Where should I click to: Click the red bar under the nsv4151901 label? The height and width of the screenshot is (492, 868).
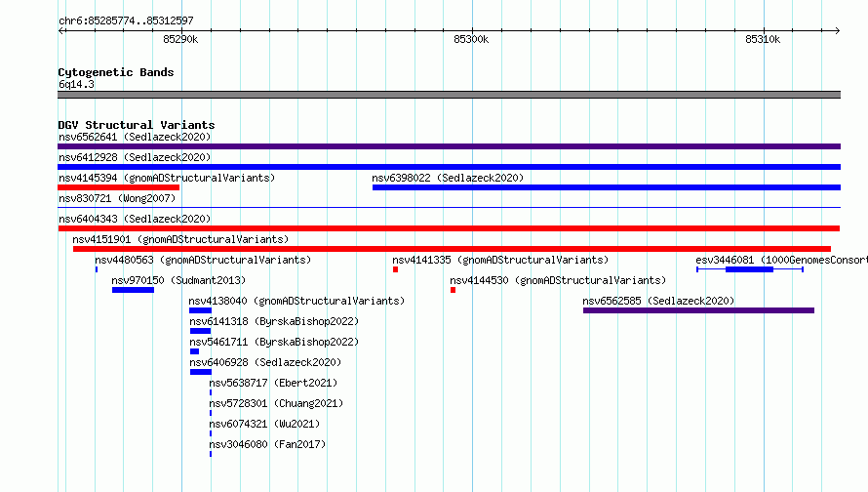[452, 249]
